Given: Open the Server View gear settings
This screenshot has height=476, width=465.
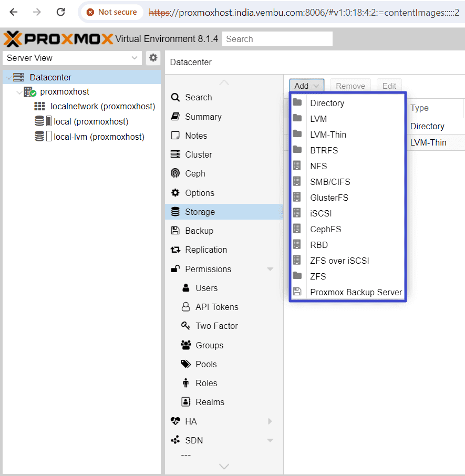Looking at the screenshot, I should (x=153, y=58).
